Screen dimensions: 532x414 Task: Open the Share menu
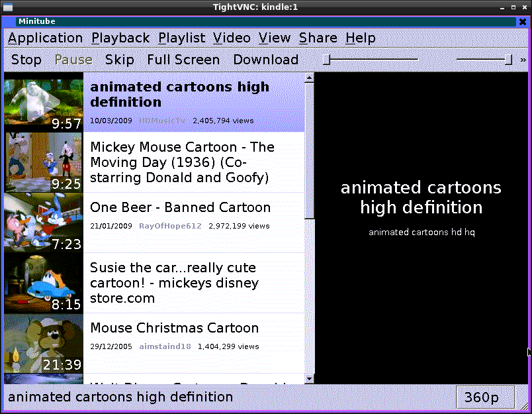point(318,38)
